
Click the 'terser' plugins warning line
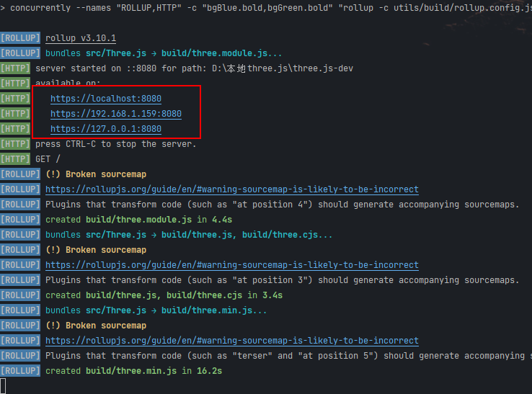289,356
